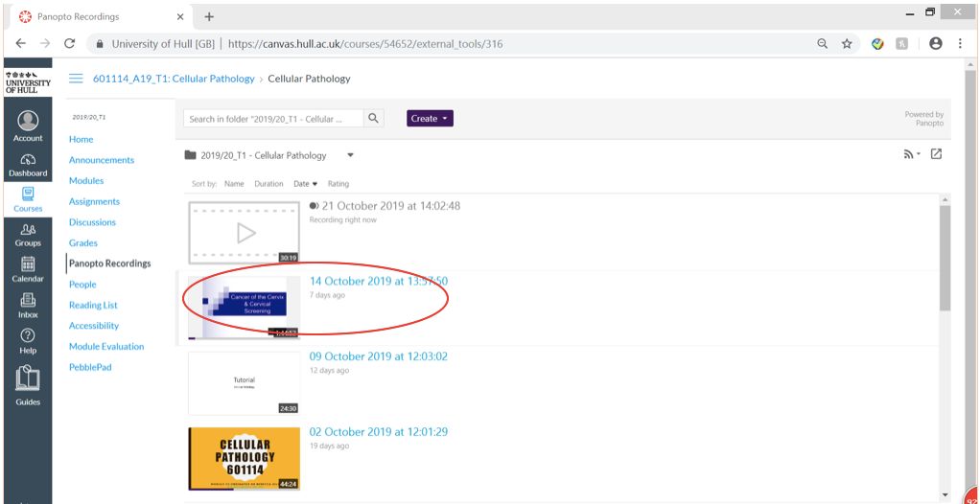980x504 pixels.
Task: Open the RSS subscribe dropdown icon
Action: click(912, 154)
